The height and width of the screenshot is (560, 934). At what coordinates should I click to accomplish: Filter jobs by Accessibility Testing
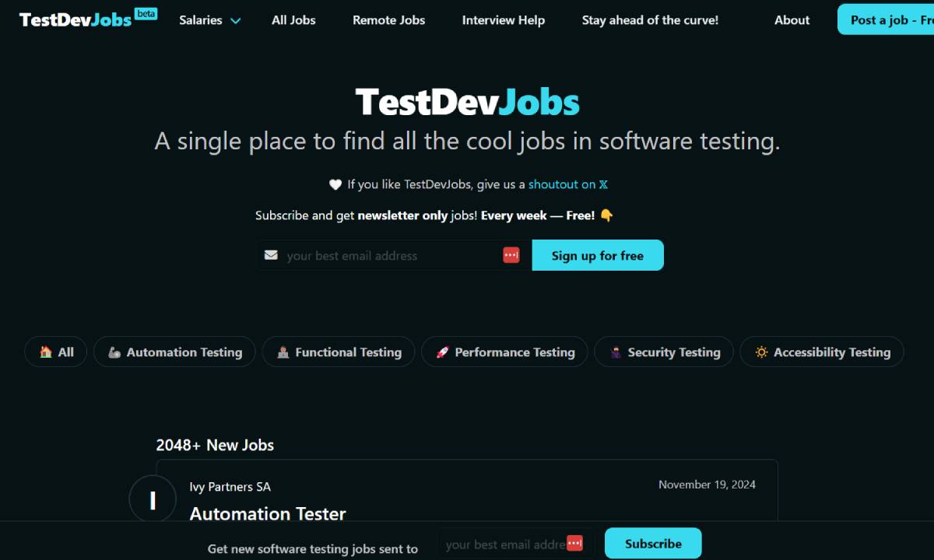tap(822, 352)
